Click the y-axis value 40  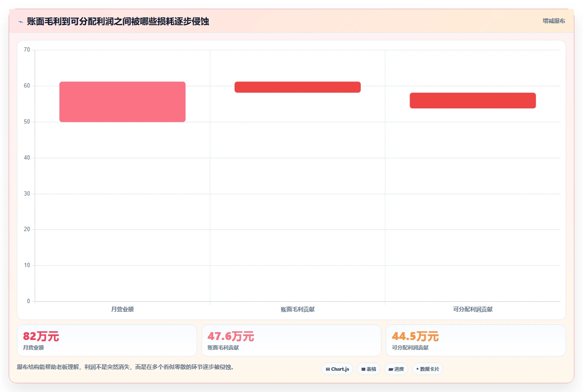27,158
